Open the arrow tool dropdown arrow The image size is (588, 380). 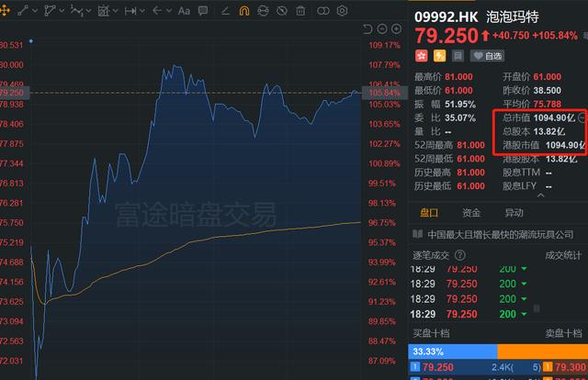[x=169, y=11]
